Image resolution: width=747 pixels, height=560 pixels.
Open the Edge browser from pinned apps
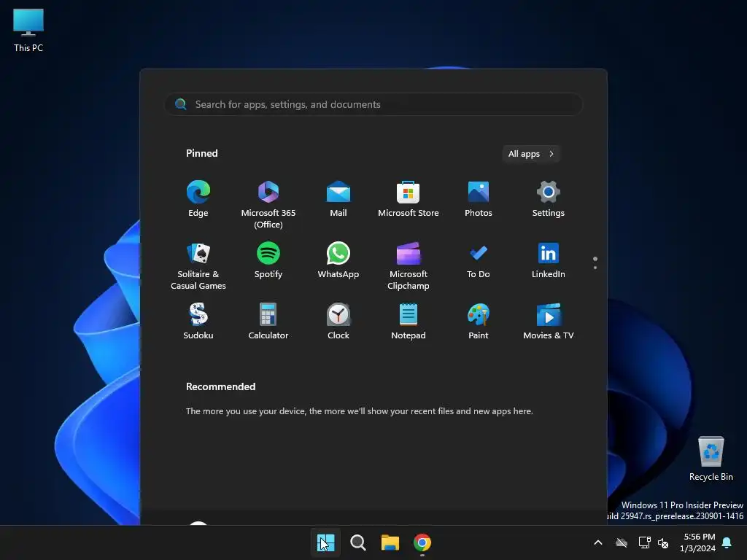click(x=198, y=199)
